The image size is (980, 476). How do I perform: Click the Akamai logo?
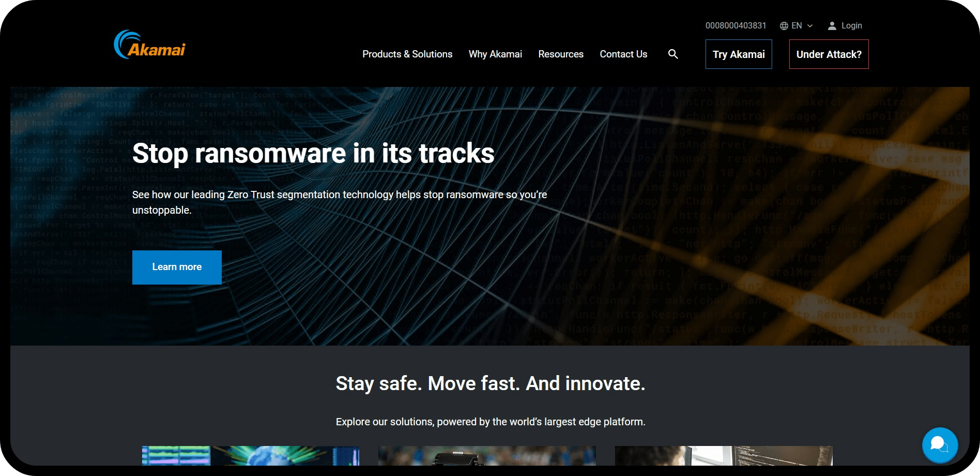click(x=149, y=45)
